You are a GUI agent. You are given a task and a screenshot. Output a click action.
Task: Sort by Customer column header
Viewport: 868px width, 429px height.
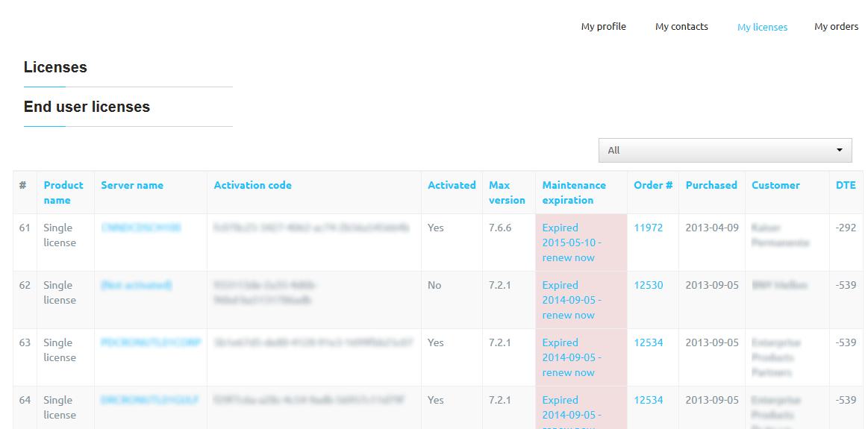pos(775,185)
